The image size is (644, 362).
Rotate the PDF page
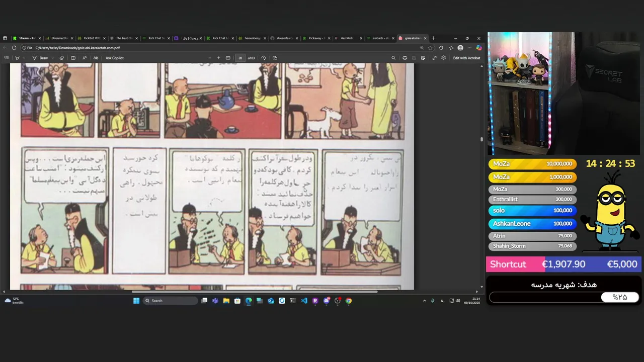point(264,58)
